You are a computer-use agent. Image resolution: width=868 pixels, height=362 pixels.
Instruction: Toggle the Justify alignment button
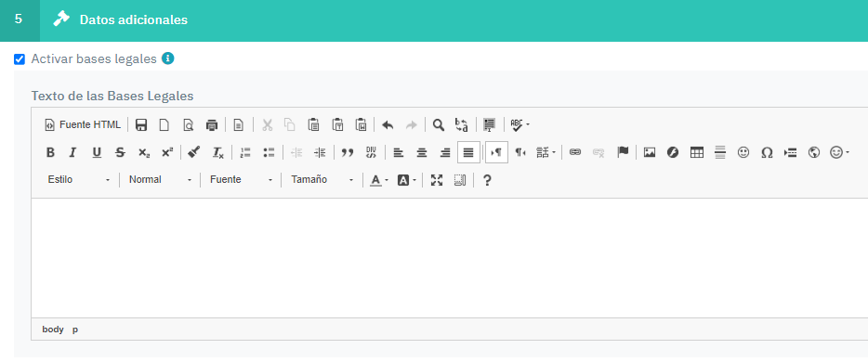coord(469,152)
